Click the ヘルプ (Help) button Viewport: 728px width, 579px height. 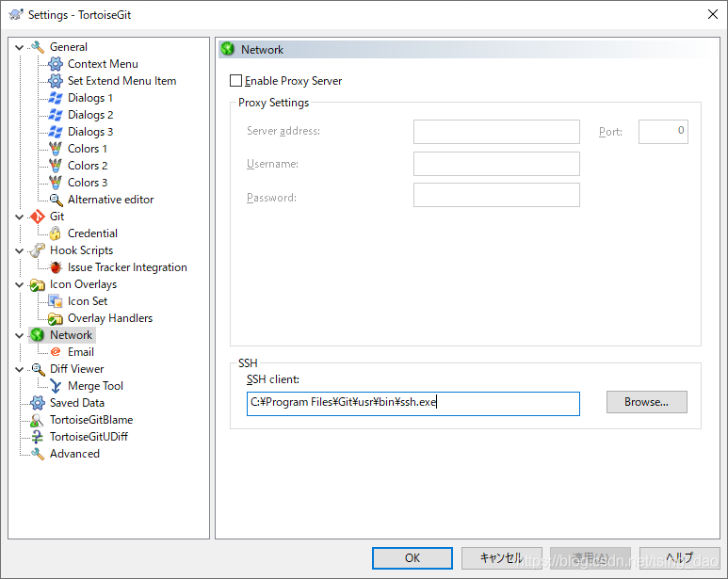(680, 557)
